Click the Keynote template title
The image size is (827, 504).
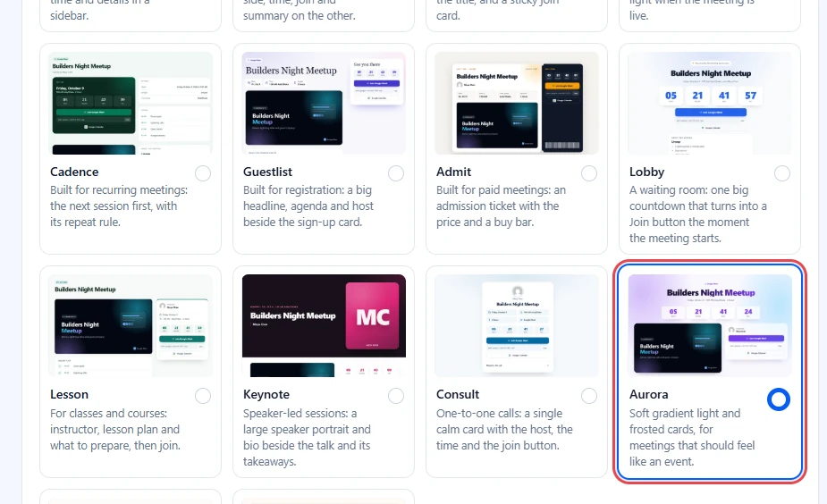tap(266, 395)
